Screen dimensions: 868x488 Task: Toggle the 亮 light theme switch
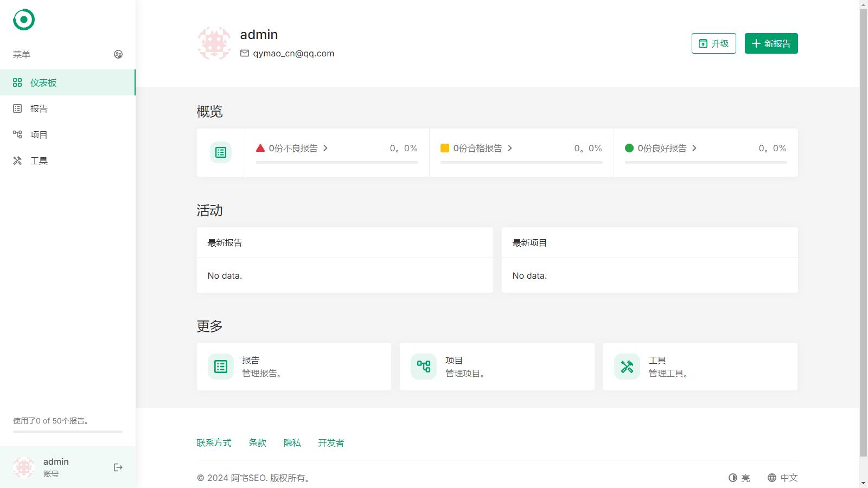739,478
